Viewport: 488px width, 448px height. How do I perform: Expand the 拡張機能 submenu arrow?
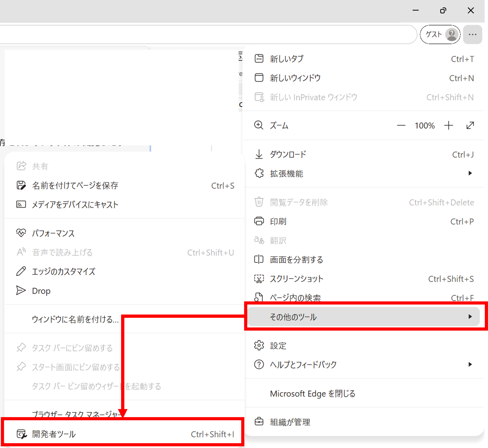[x=470, y=173]
